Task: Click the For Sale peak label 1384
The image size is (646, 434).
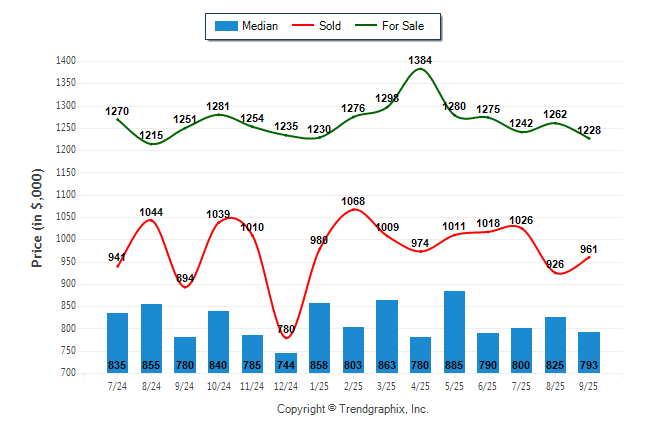Action: click(421, 61)
